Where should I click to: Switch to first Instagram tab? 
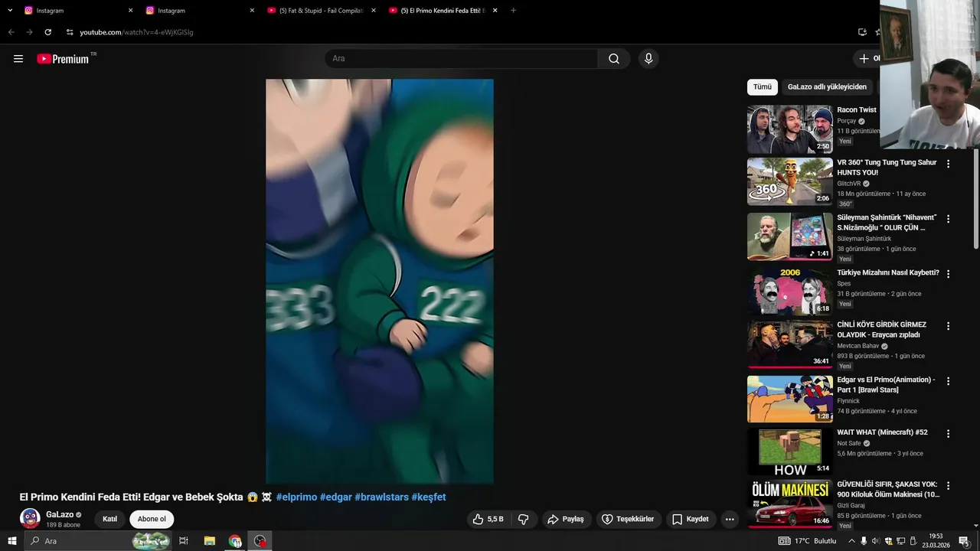point(77,11)
